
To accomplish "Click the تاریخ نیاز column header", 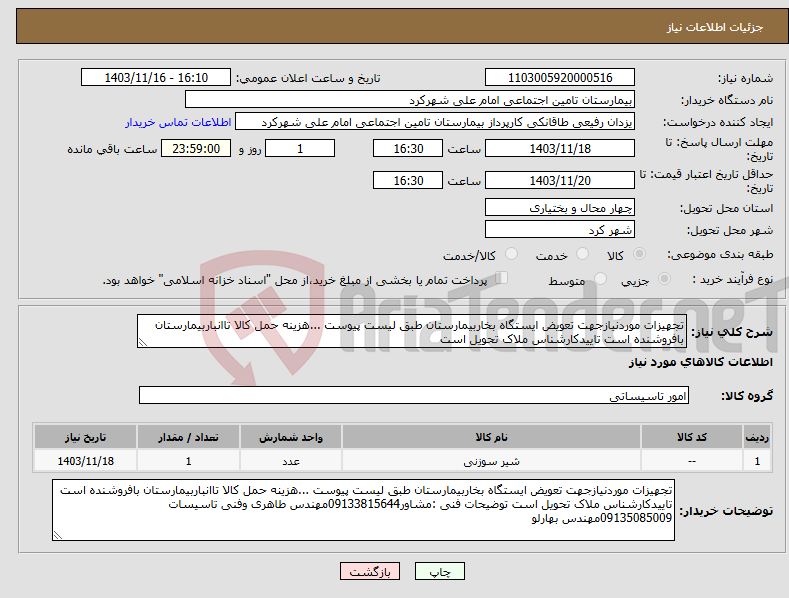I will [86, 437].
